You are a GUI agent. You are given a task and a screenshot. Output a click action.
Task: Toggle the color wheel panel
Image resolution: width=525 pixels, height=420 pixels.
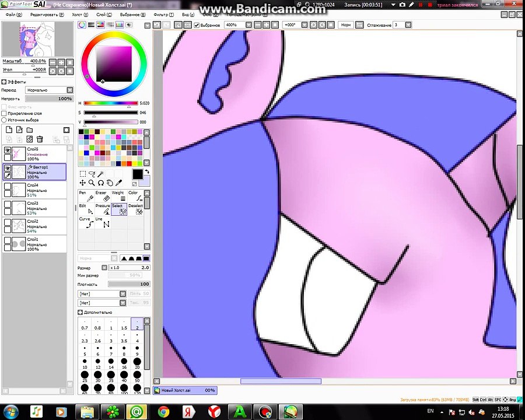click(x=82, y=25)
